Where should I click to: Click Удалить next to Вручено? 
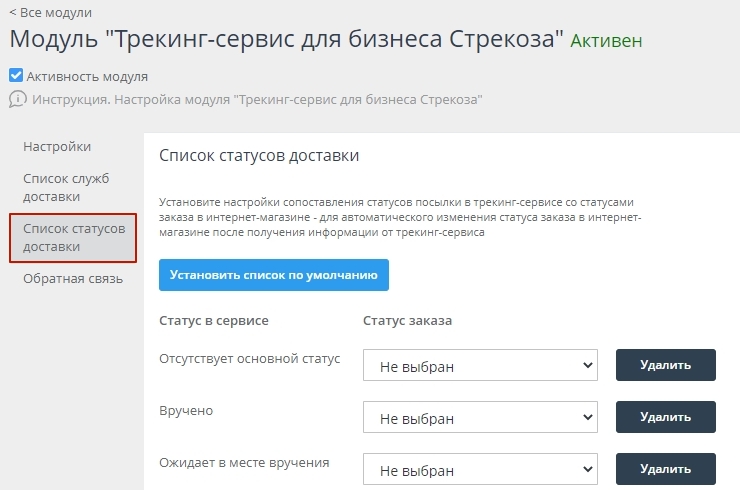point(666,417)
